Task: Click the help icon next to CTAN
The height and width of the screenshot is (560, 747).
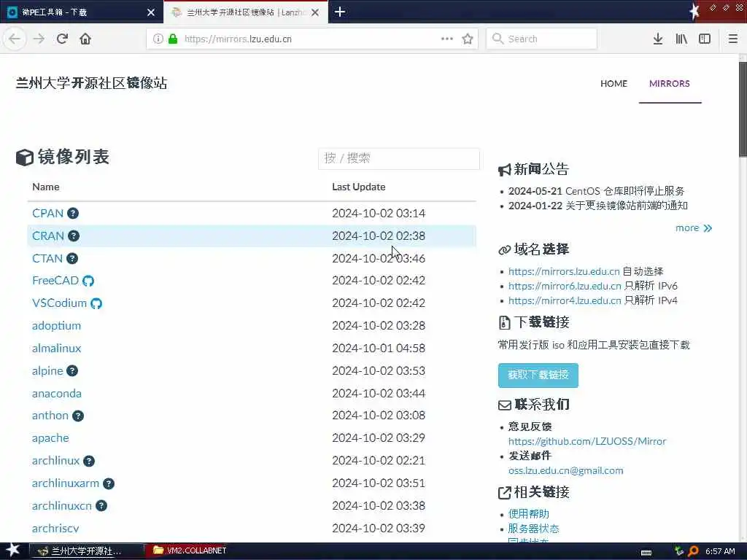Action: pyautogui.click(x=72, y=259)
